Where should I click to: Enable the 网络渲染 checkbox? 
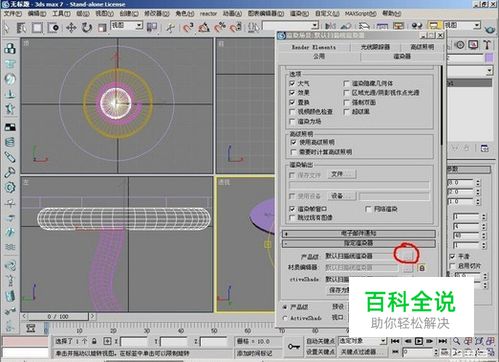pyautogui.click(x=369, y=209)
